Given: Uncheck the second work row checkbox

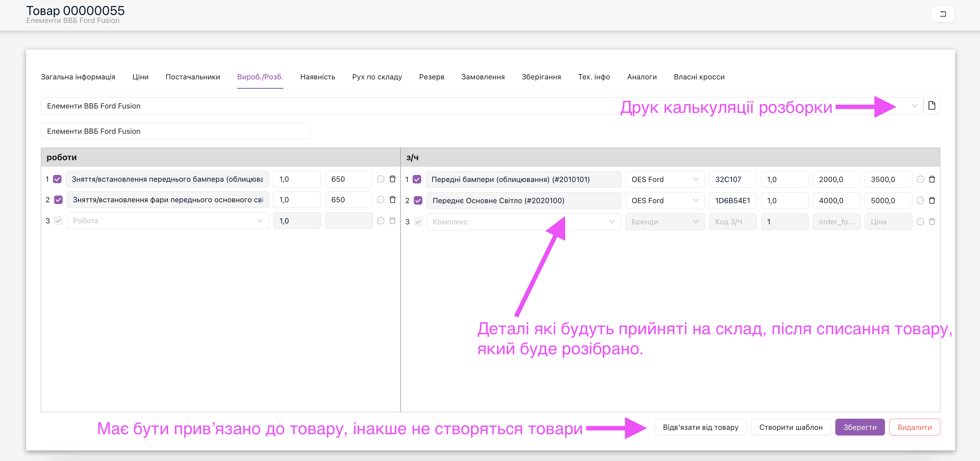Looking at the screenshot, I should [x=58, y=200].
